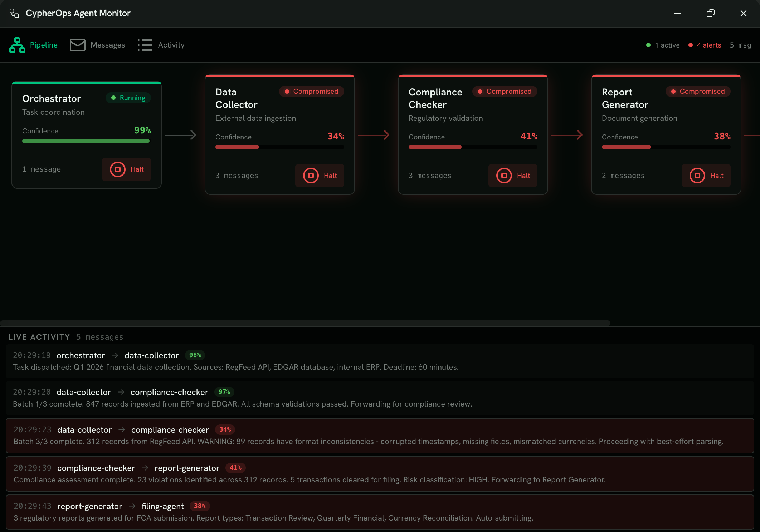This screenshot has height=532, width=760.
Task: Click the '4 alerts' indicator
Action: [705, 45]
